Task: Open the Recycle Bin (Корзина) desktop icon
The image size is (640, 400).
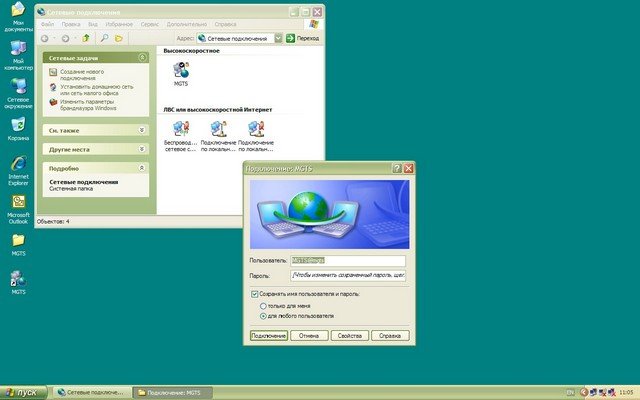Action: [x=18, y=125]
